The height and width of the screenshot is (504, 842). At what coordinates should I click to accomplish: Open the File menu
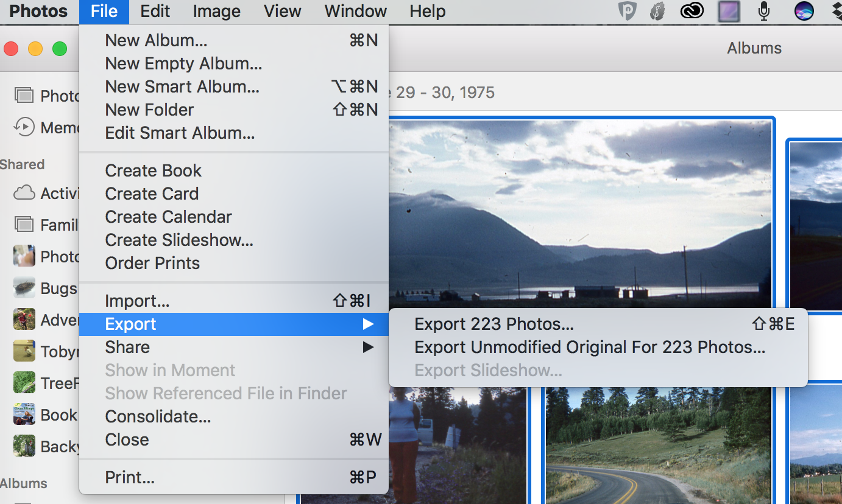click(104, 12)
